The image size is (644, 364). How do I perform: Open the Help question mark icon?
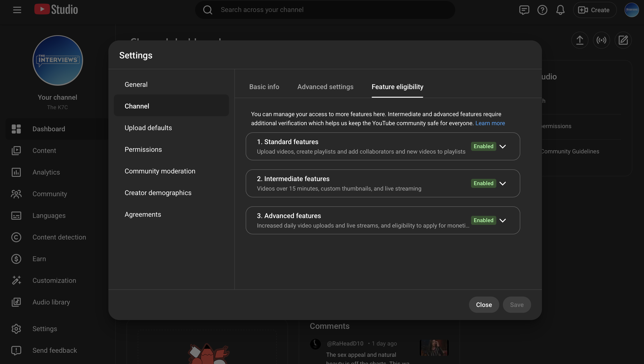pyautogui.click(x=542, y=10)
